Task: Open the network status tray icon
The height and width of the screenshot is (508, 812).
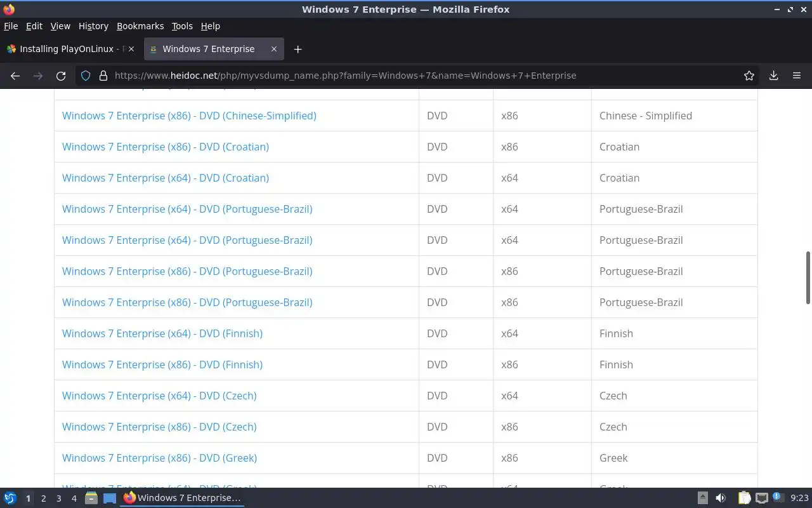Action: click(762, 498)
